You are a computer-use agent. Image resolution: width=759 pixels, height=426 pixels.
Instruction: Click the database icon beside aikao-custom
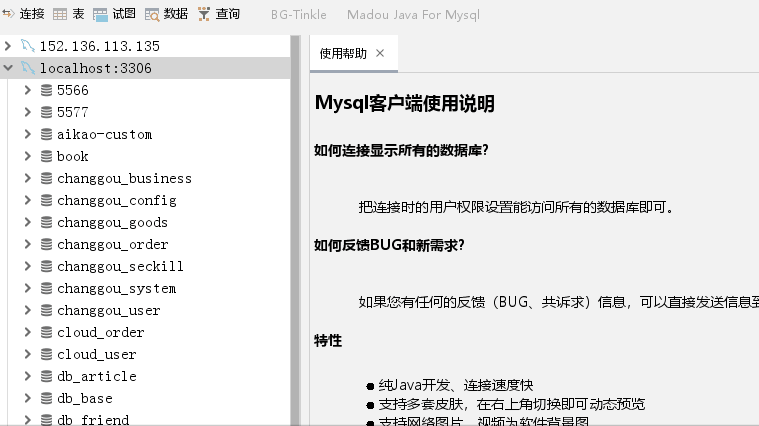[46, 134]
